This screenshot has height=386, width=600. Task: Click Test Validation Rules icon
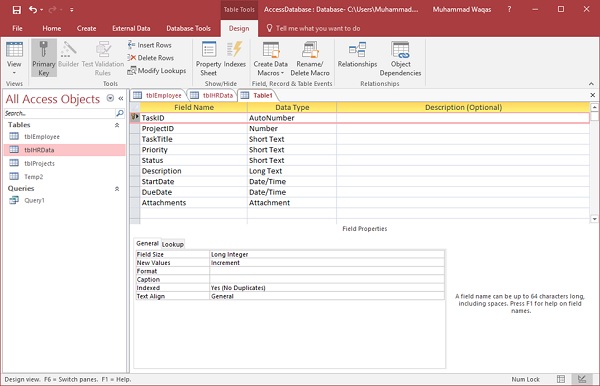(x=103, y=50)
